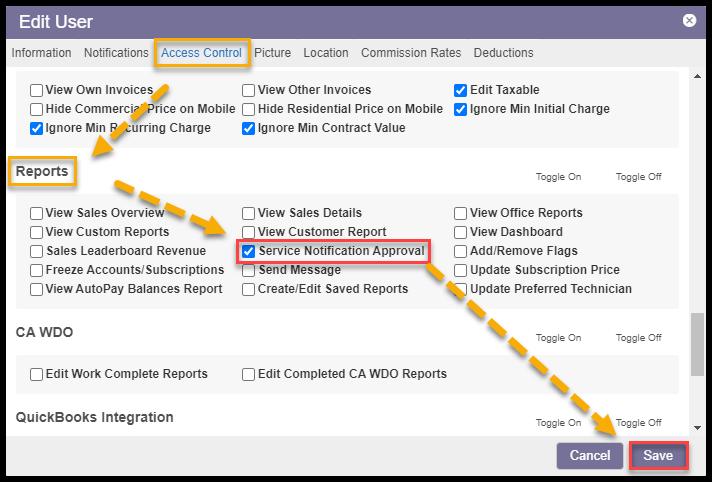Close the Edit User dialog
The image size is (712, 482).
pyautogui.click(x=689, y=20)
